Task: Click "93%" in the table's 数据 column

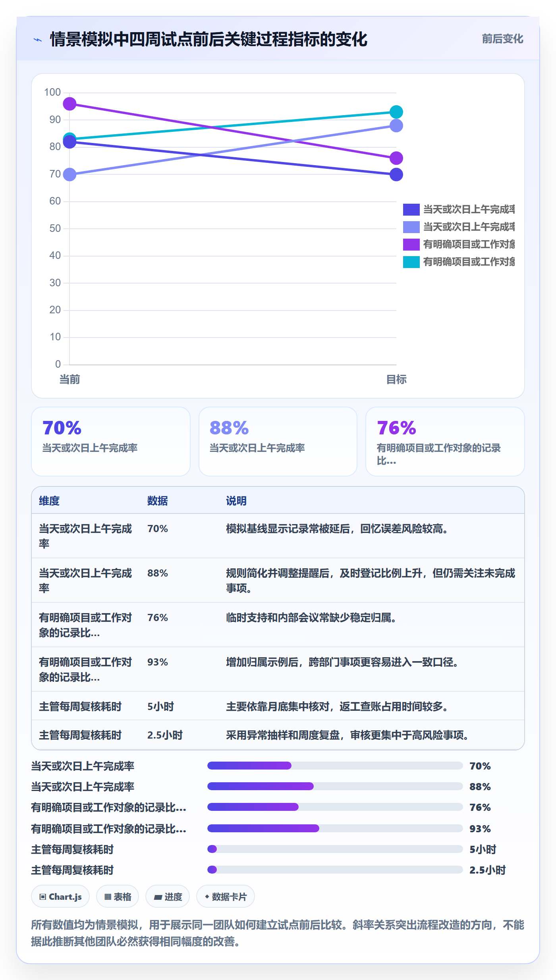Action: pyautogui.click(x=158, y=662)
